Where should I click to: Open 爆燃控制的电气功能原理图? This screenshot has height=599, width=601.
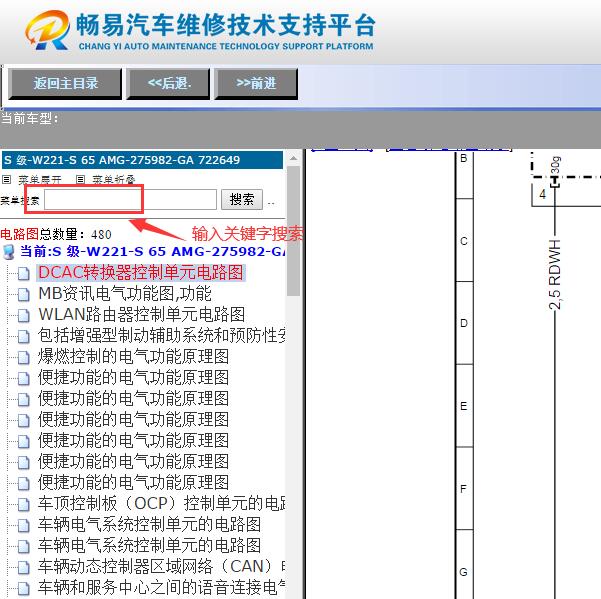click(x=133, y=356)
